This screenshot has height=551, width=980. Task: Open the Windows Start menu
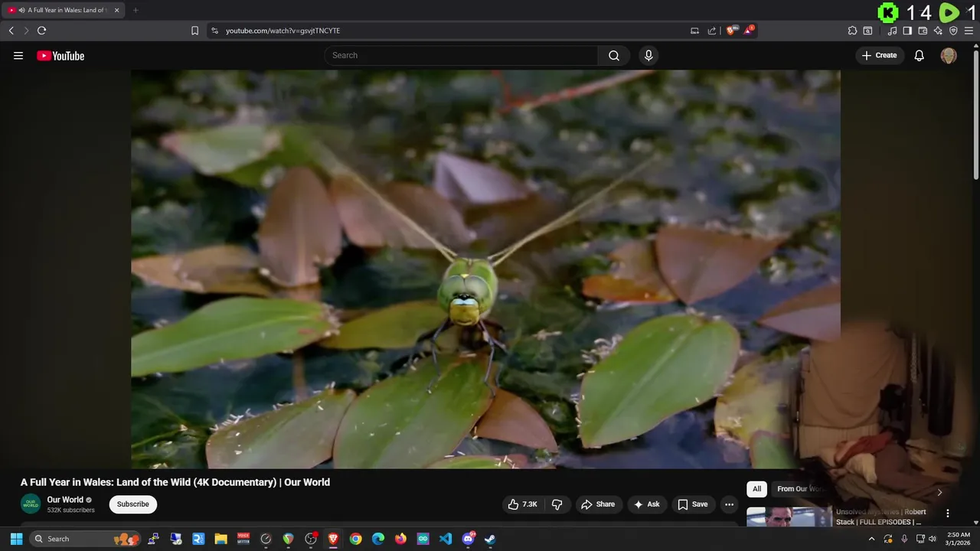tap(16, 539)
